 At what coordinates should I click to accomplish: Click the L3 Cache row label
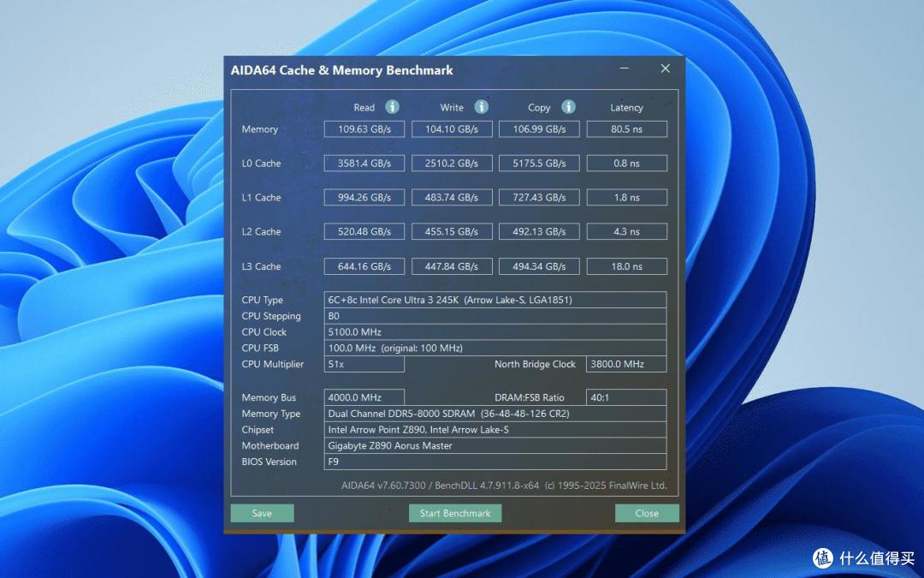pos(261,266)
